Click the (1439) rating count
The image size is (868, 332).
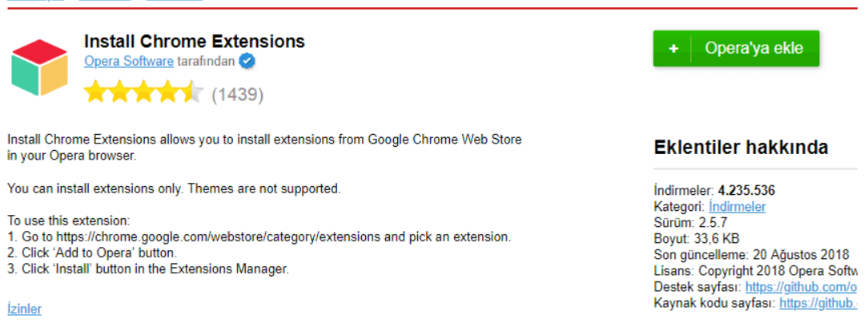[x=237, y=95]
